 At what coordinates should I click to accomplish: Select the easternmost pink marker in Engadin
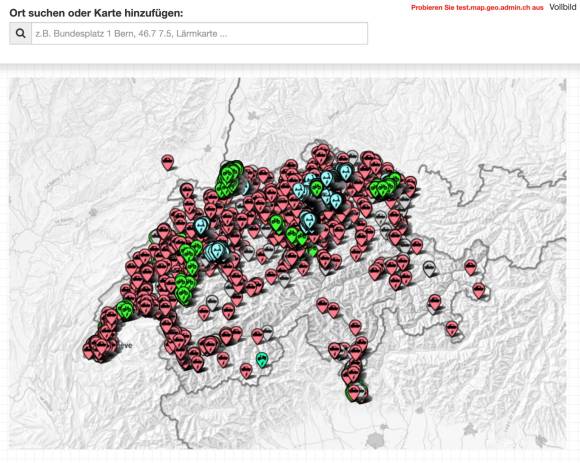click(479, 291)
